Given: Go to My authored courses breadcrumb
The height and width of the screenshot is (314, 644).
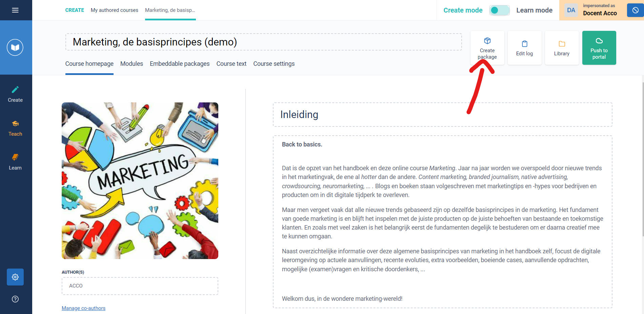Looking at the screenshot, I should coord(115,10).
